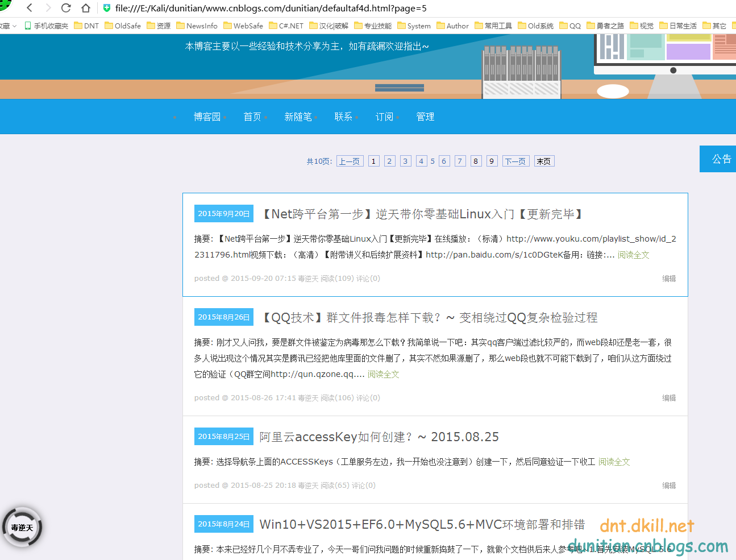This screenshot has height=560, width=736.
Task: Open the 汉化|破解 bookmark folder
Action: (329, 26)
